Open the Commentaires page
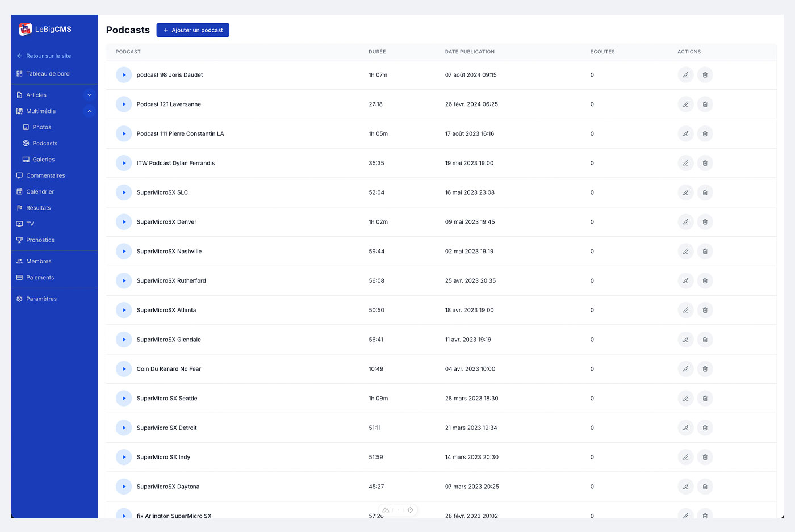795x532 pixels. point(45,176)
